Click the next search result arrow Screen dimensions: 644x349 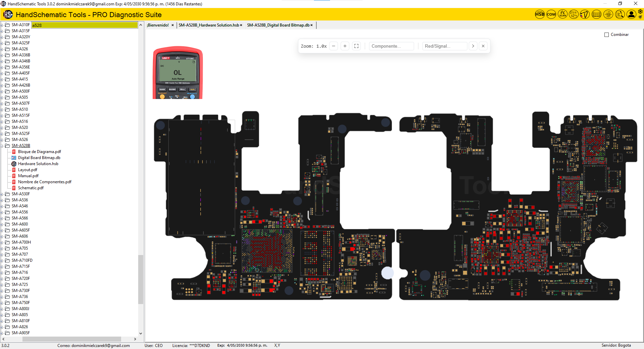click(x=473, y=46)
